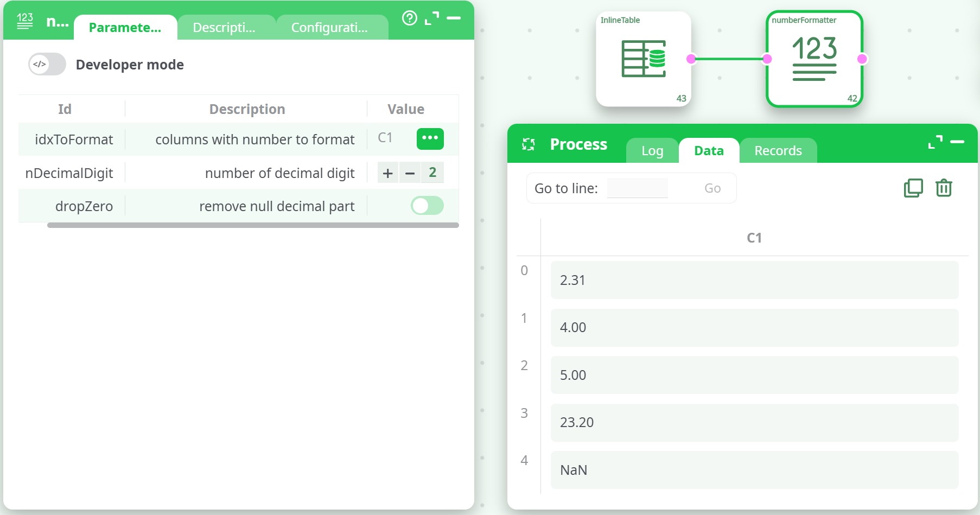Decrease nDecimalDigit with minus button
The width and height of the screenshot is (980, 515).
[x=410, y=173]
